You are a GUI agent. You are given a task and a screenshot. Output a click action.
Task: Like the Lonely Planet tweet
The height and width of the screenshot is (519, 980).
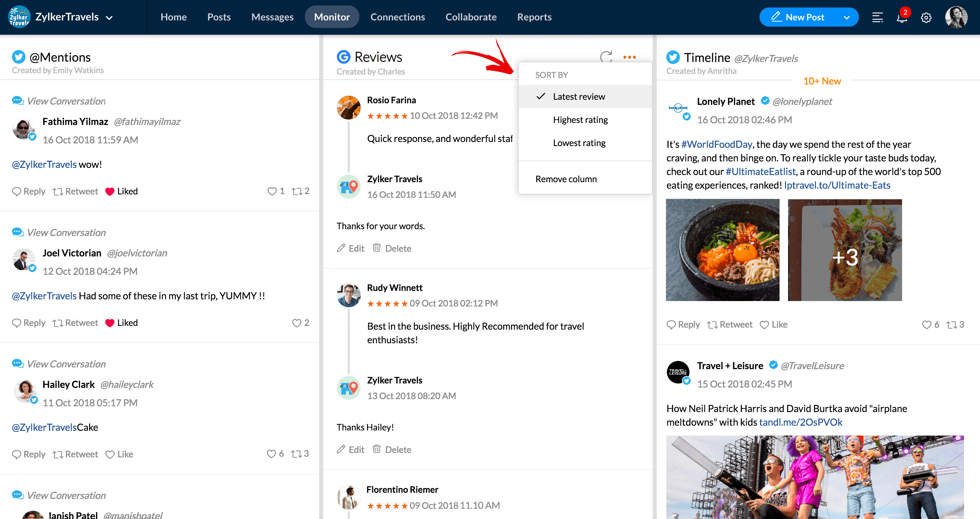(773, 325)
